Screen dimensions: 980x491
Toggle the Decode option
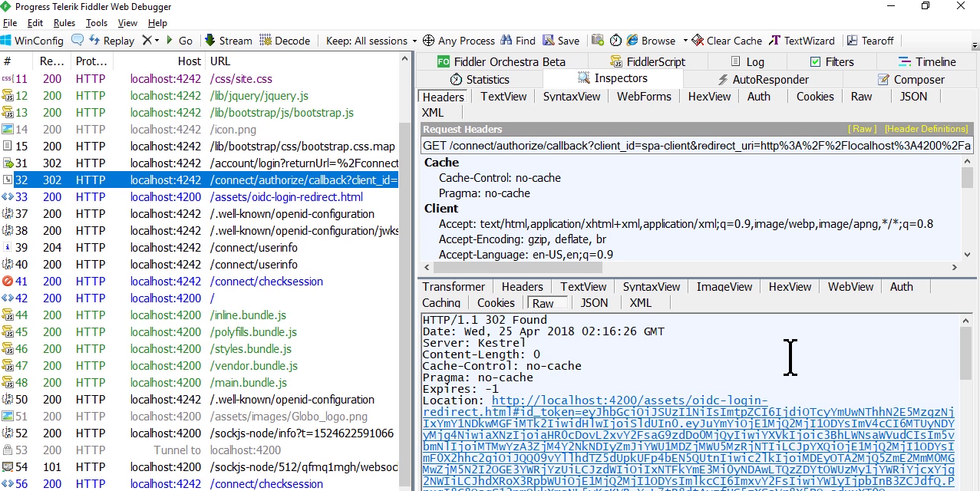(285, 41)
